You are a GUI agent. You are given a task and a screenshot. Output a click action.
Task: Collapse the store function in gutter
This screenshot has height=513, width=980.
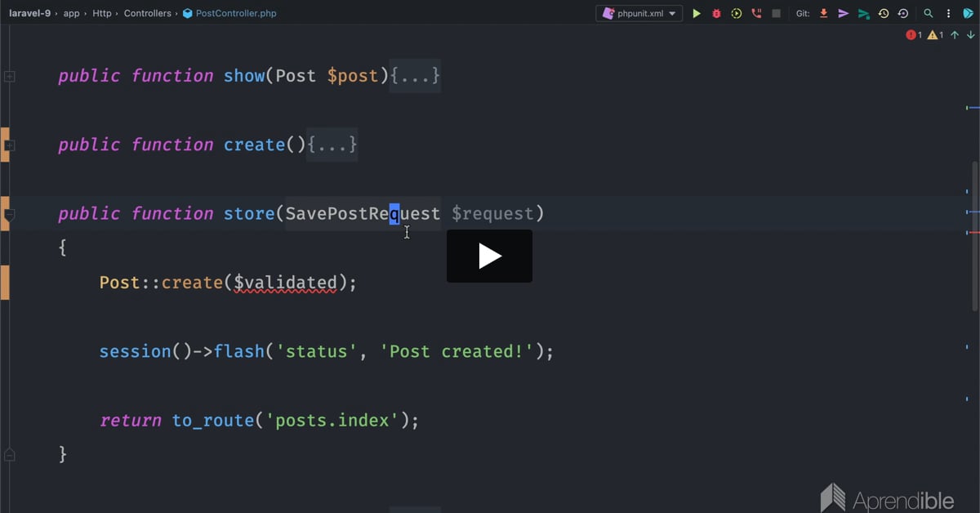coord(10,215)
